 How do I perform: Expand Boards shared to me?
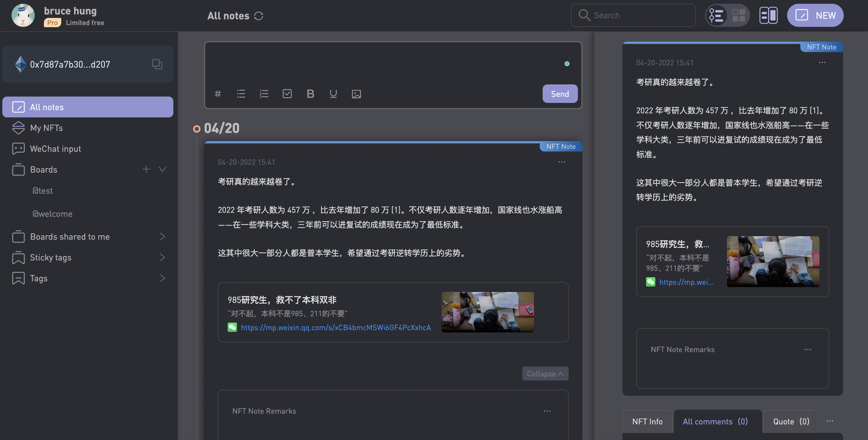click(162, 236)
